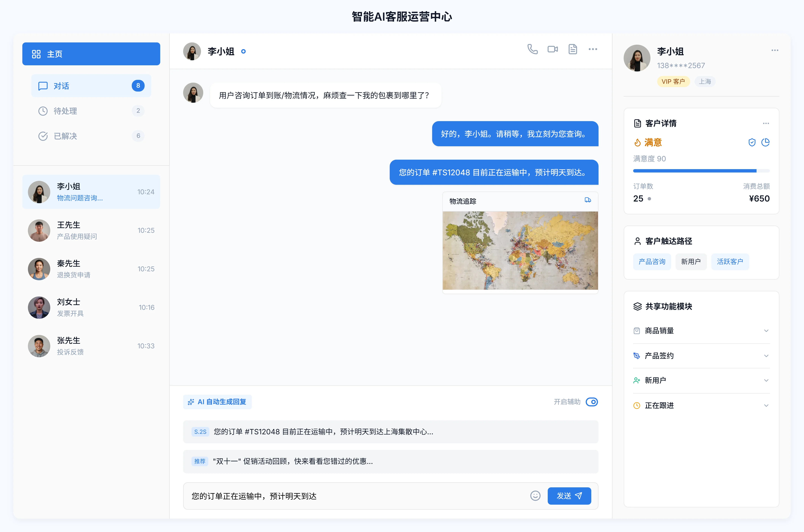The height and width of the screenshot is (532, 804).
Task: Click the AI 自动生成回复 sparkle button
Action: (x=217, y=402)
